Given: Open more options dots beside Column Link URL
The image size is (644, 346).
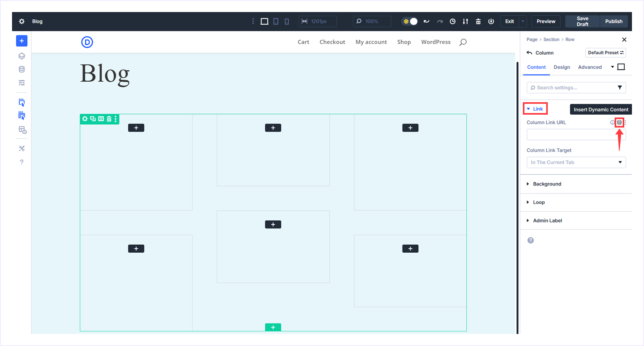Looking at the screenshot, I should click(x=625, y=122).
